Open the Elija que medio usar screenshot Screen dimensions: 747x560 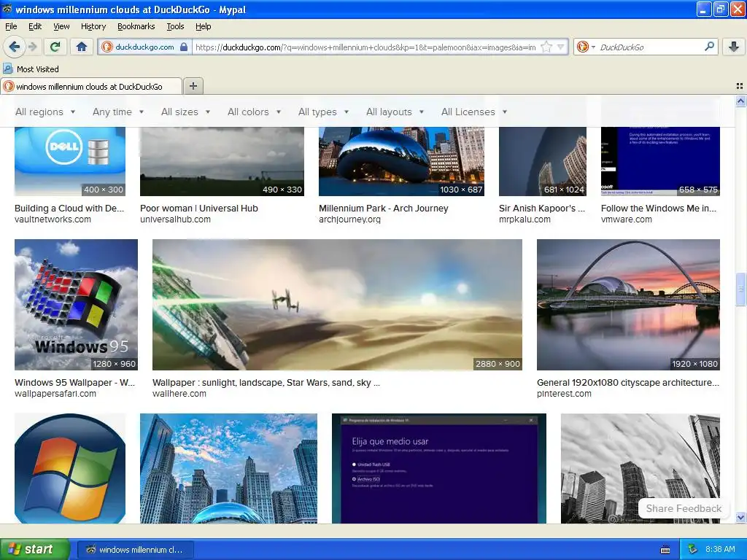[439, 469]
